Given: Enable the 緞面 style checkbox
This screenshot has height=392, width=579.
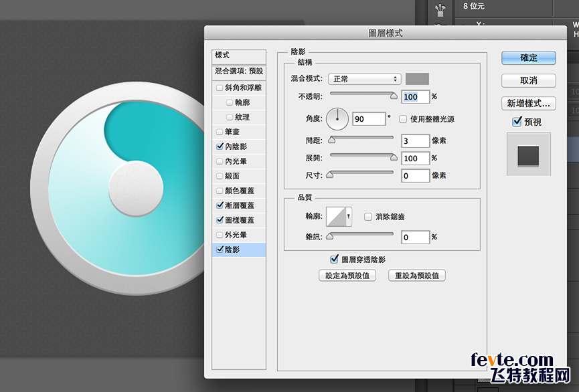Looking at the screenshot, I should [220, 176].
